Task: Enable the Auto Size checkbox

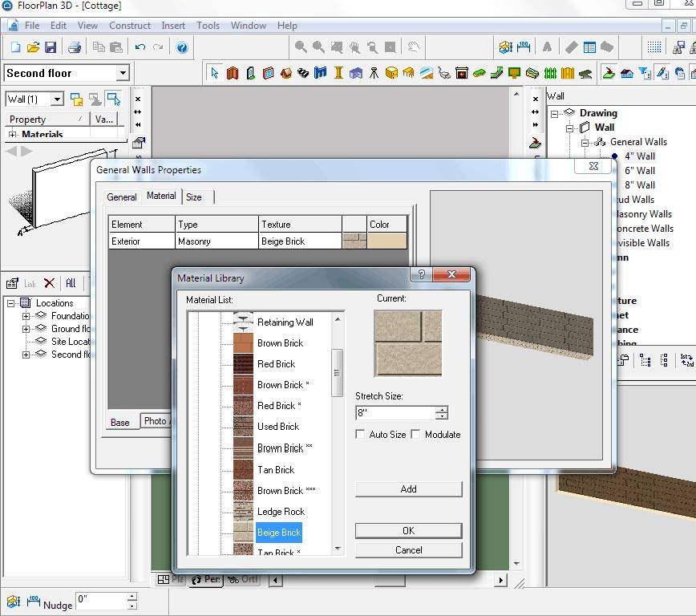Action: click(x=361, y=435)
